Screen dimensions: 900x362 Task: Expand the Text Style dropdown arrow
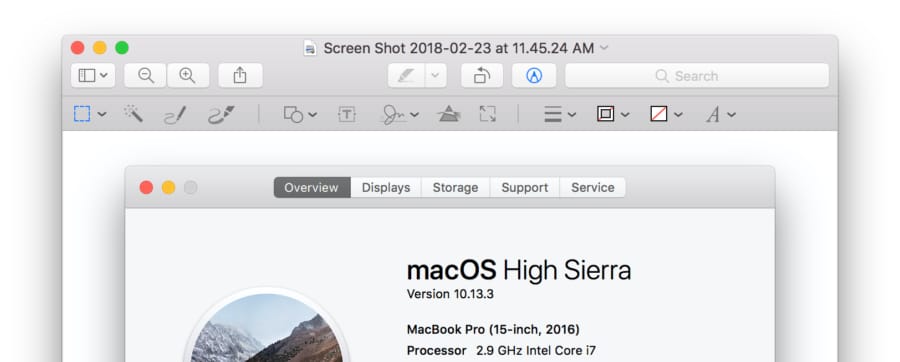[x=731, y=114]
